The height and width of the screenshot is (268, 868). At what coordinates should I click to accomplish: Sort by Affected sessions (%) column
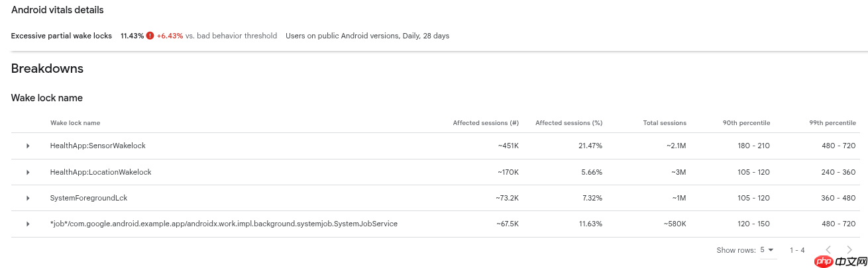click(x=569, y=123)
